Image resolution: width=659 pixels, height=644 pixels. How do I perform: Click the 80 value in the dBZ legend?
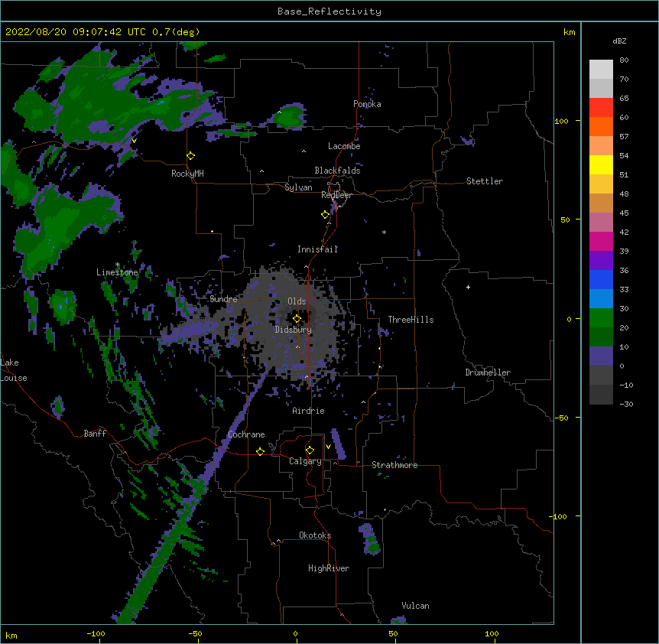[624, 60]
